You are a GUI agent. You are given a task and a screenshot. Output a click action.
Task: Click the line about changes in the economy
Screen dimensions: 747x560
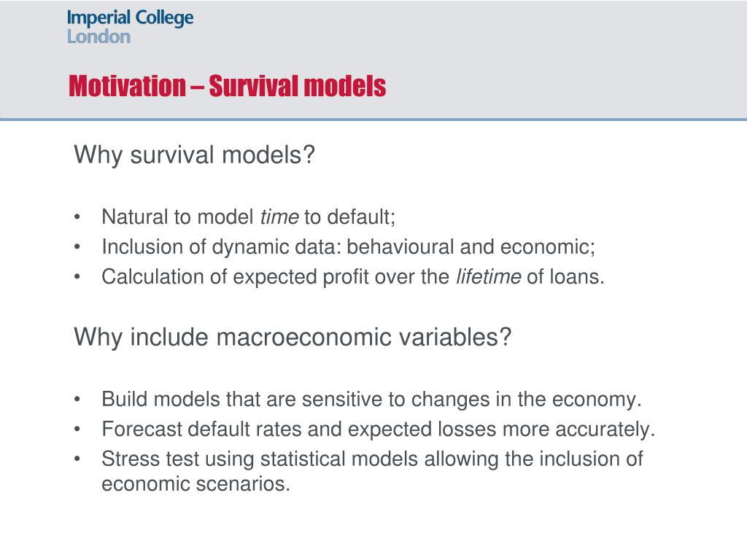(x=371, y=400)
